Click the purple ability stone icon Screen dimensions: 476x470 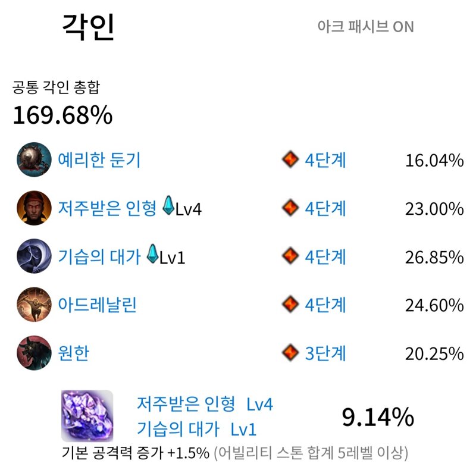(87, 416)
